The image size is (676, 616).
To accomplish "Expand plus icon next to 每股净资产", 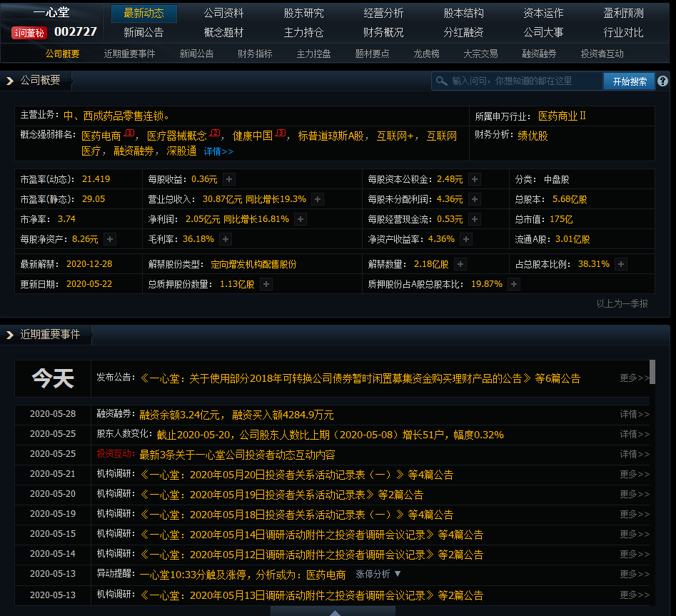I will 110,239.
